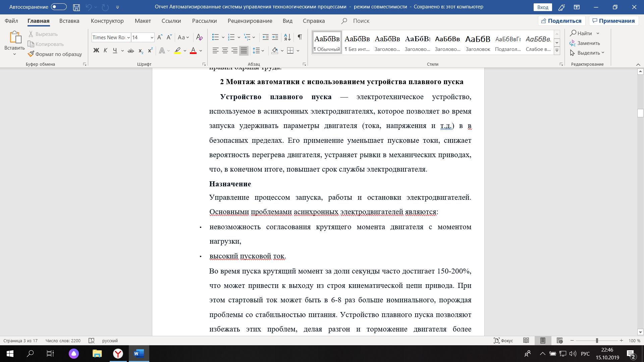
Task: Apply the Обычный style
Action: point(327,43)
